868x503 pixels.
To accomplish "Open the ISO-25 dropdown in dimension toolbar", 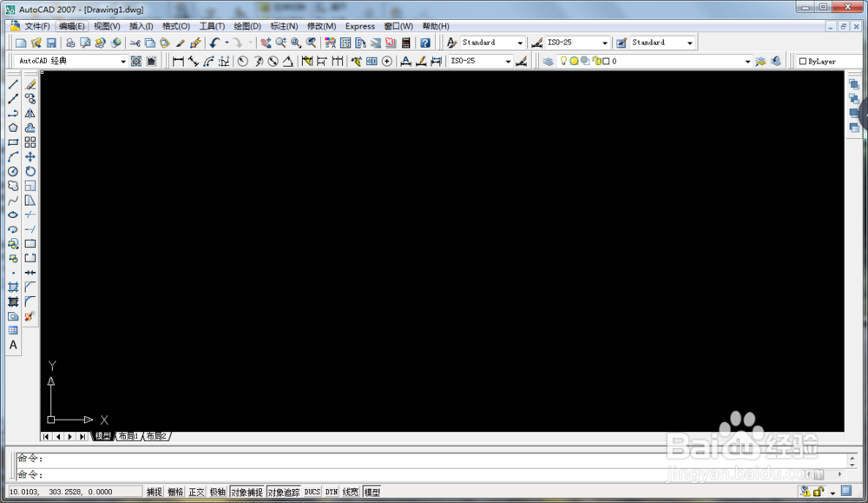I will [x=508, y=62].
